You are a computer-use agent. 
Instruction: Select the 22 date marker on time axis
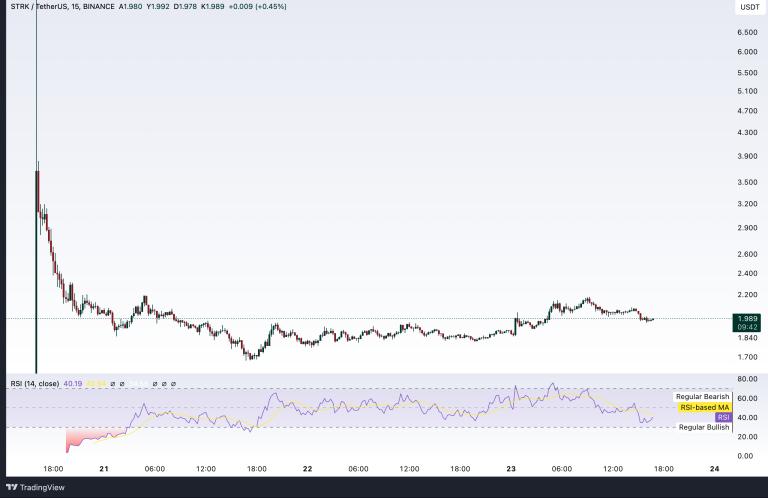pyautogui.click(x=307, y=468)
